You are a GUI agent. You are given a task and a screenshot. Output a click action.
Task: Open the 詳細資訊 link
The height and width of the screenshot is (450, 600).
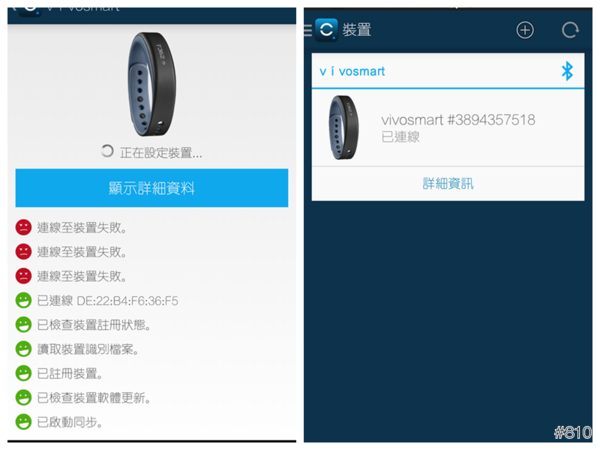point(448,184)
